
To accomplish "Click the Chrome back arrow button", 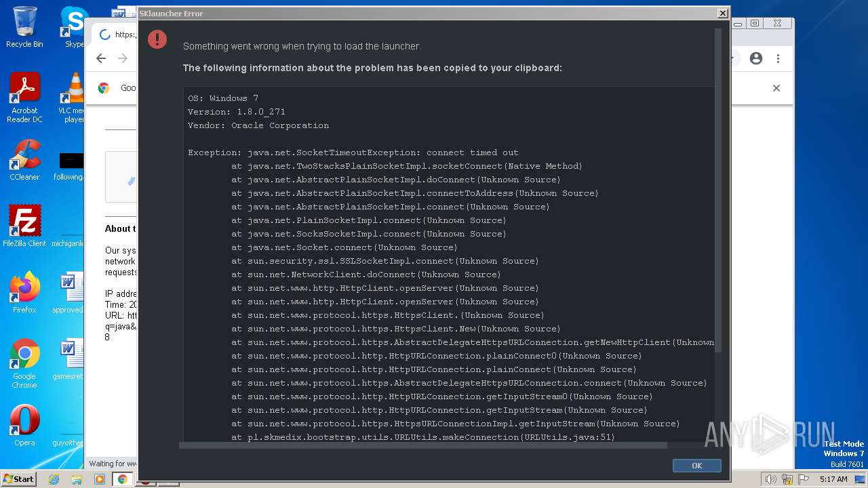I will 101,58.
